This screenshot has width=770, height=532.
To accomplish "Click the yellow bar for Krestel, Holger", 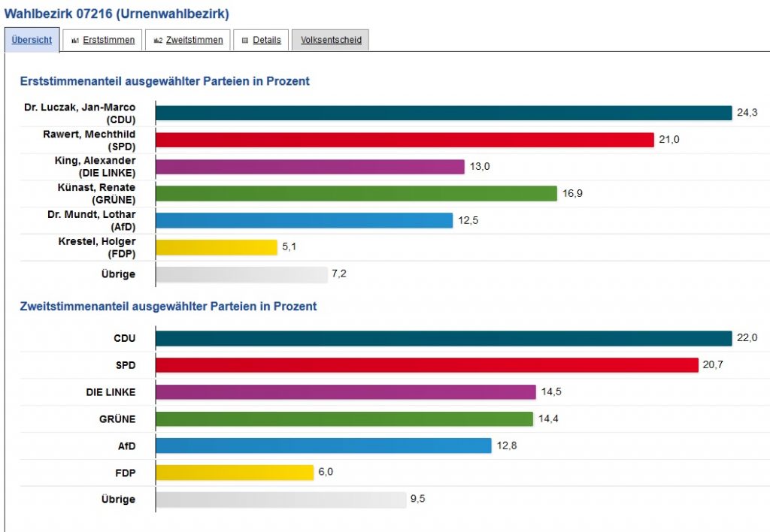I will point(217,247).
